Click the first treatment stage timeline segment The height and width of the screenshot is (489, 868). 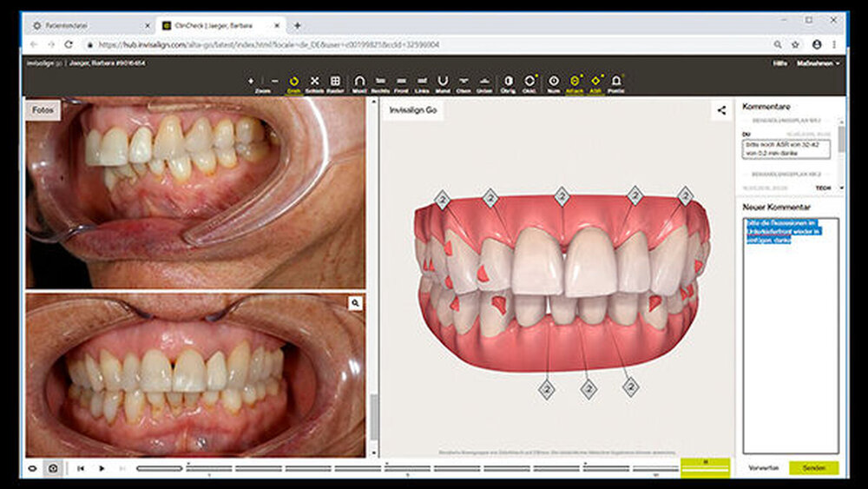(160, 468)
